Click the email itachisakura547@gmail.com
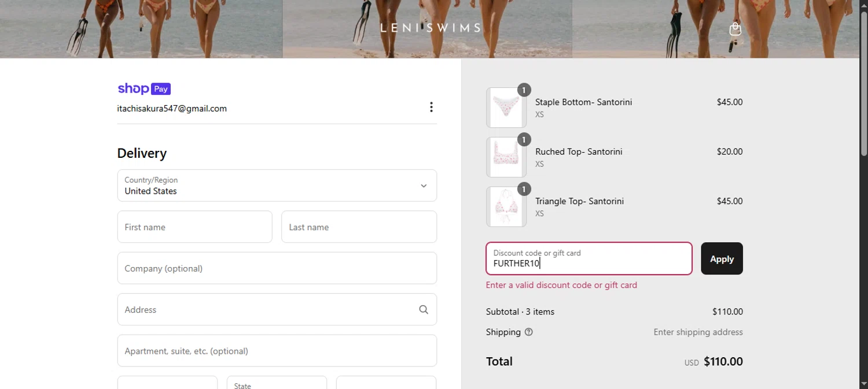This screenshot has height=389, width=868. 172,109
